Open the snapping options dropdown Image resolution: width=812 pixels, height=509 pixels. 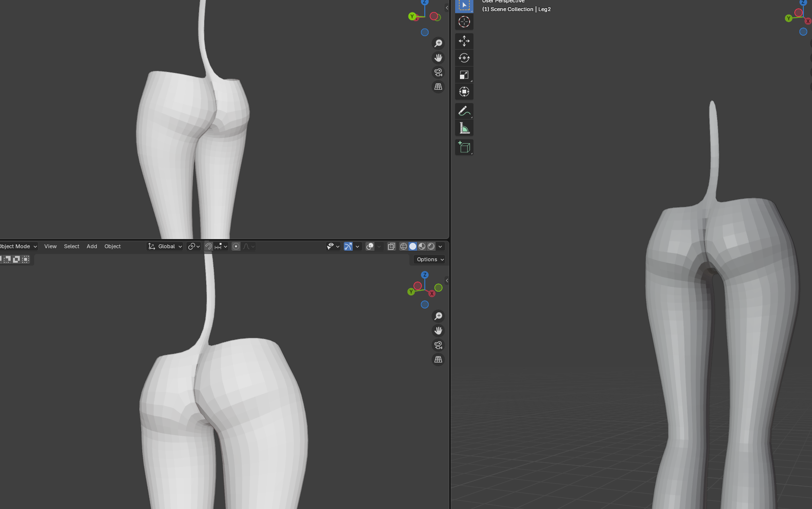[x=221, y=246]
